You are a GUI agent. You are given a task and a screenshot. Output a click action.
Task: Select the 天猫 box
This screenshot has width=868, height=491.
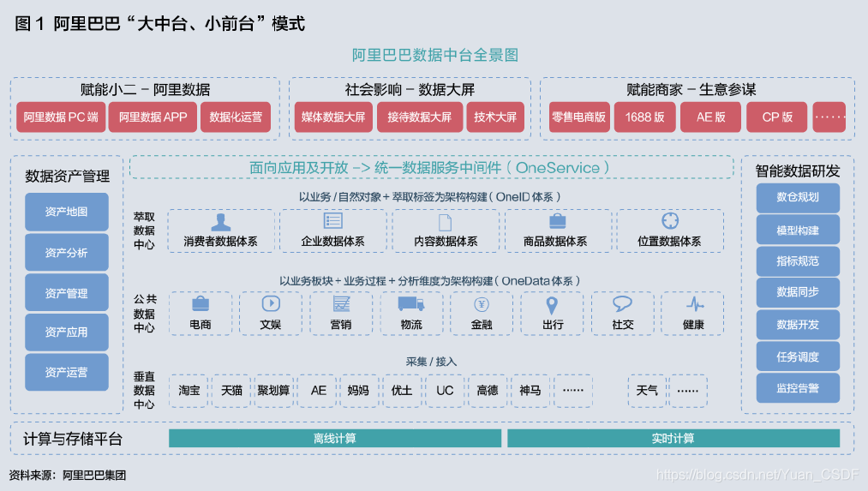(x=231, y=391)
